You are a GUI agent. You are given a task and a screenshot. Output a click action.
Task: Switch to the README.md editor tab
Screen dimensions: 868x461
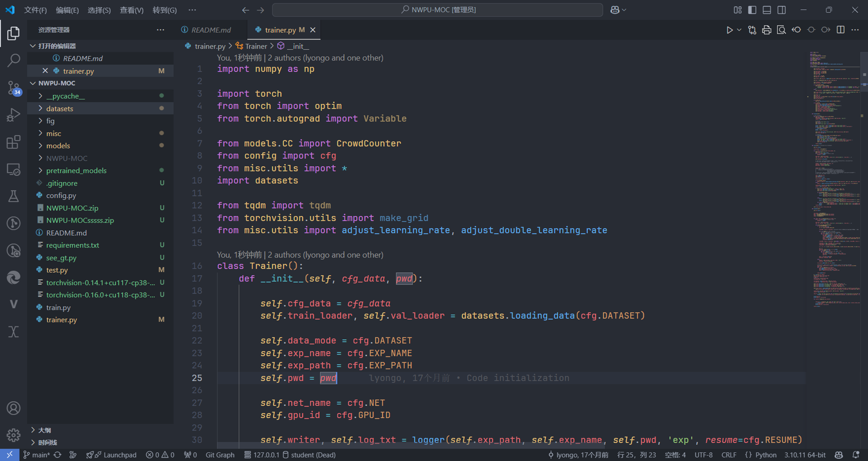pos(211,30)
